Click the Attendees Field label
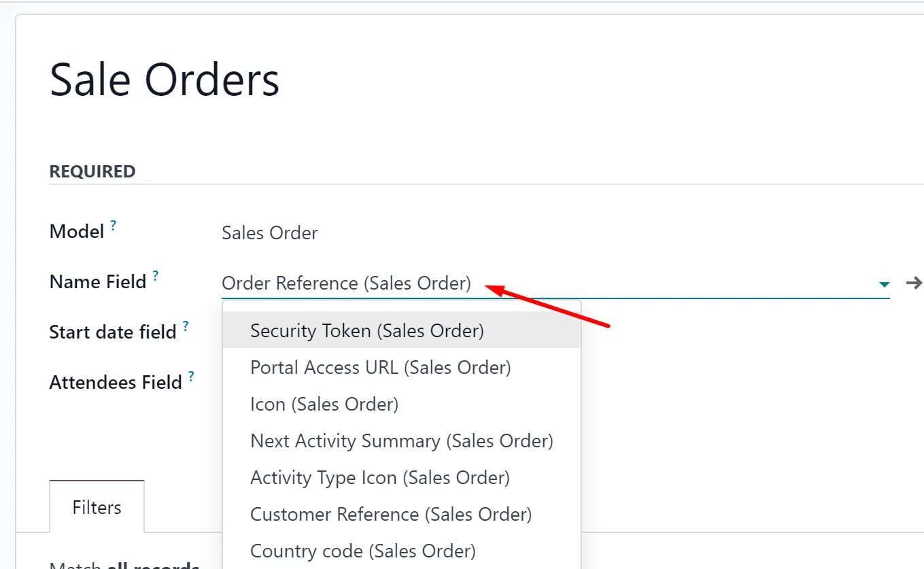 coord(116,383)
